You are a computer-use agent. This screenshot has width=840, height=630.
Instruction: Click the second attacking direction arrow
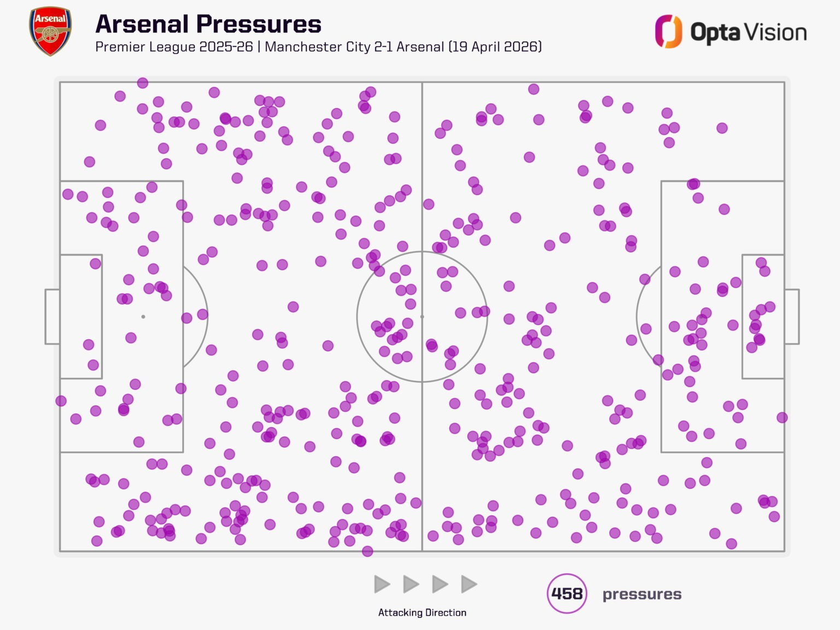point(411,584)
